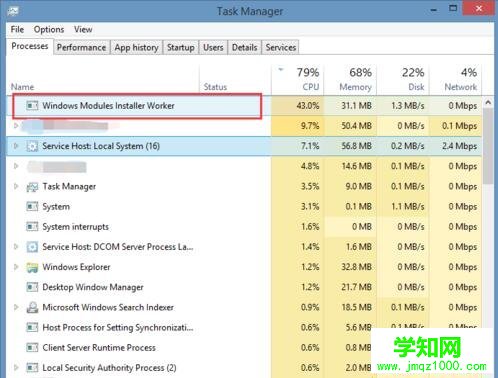The height and width of the screenshot is (378, 498).
Task: Expand Local Security Authority Process (2)
Action: (x=16, y=367)
